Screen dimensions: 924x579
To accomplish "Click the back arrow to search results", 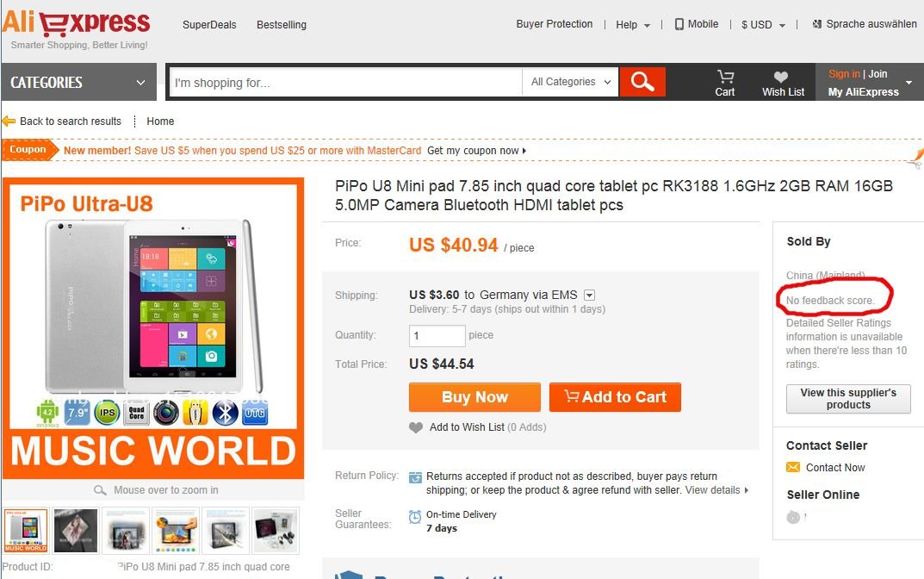I will [x=9, y=121].
